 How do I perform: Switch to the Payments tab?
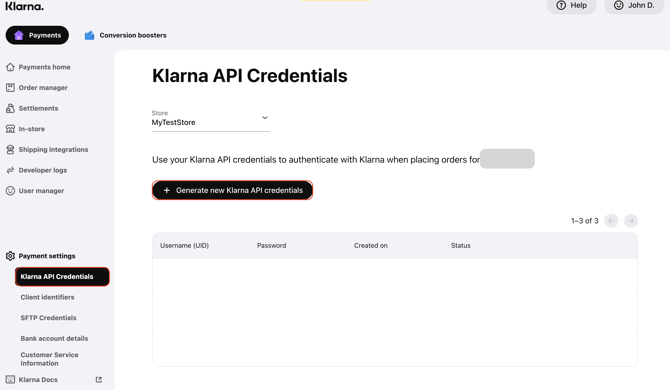pos(37,35)
